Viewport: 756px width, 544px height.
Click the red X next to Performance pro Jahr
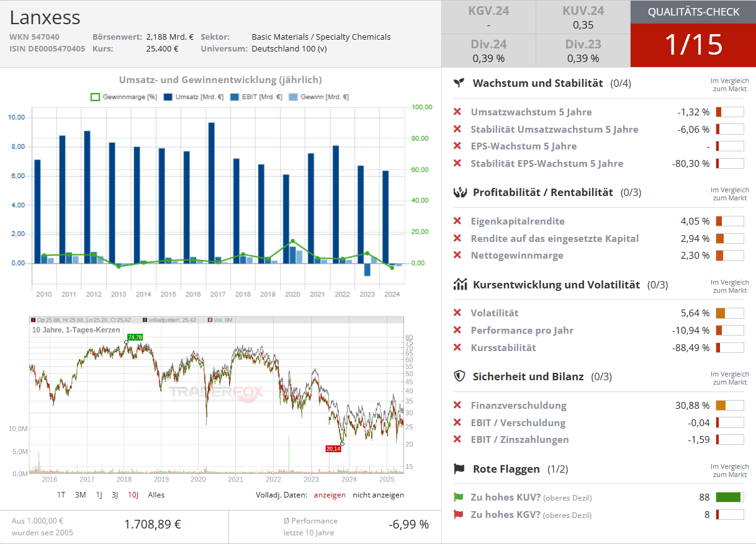coord(457,330)
